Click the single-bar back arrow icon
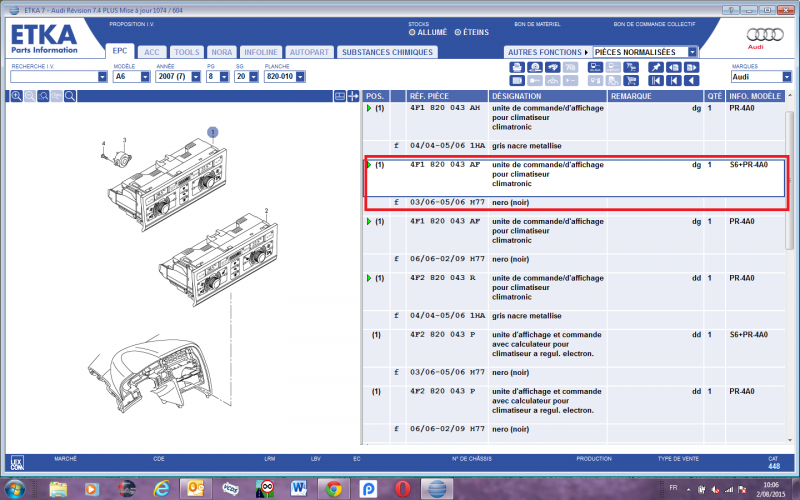The width and height of the screenshot is (800, 500). [x=674, y=81]
